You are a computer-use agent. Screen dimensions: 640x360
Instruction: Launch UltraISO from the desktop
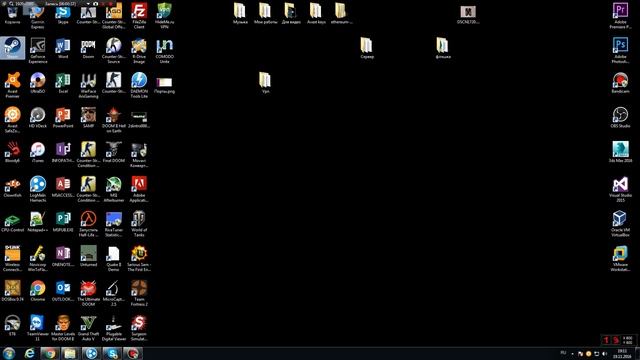(x=38, y=83)
